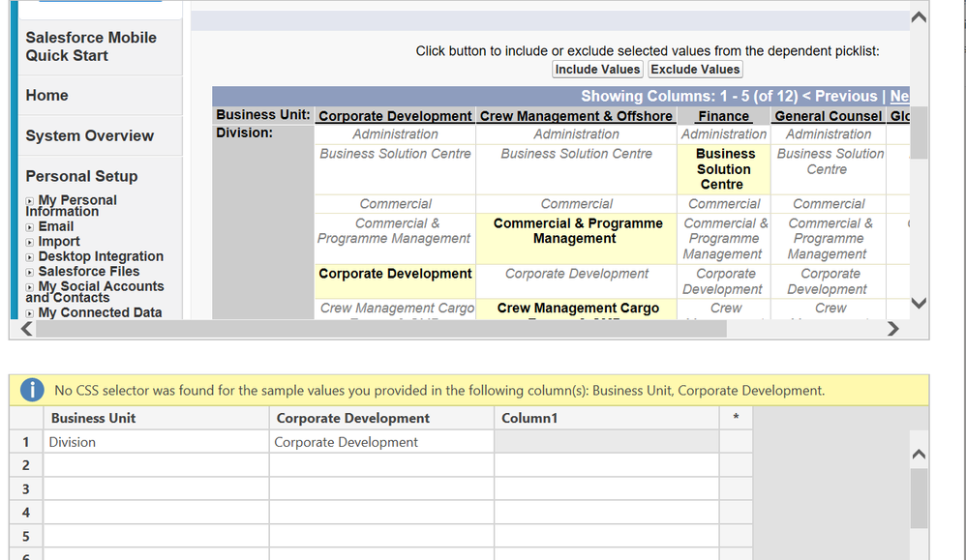
Task: Click the info icon in warning banner
Action: coord(32,390)
